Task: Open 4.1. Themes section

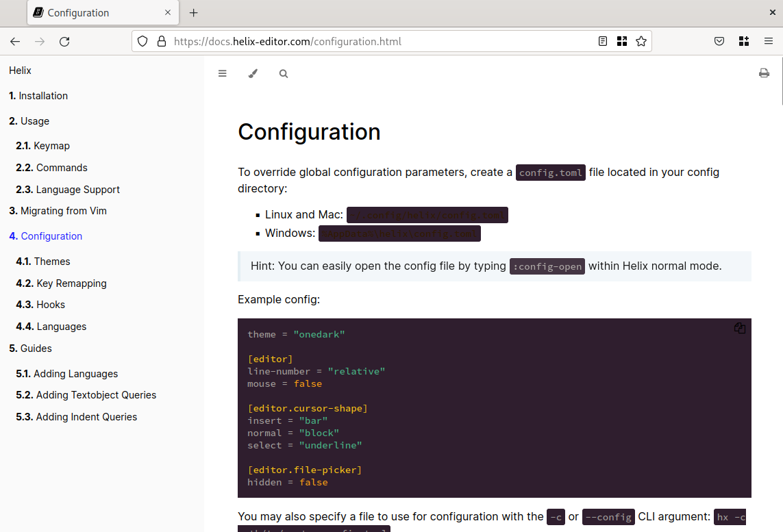Action: click(43, 262)
